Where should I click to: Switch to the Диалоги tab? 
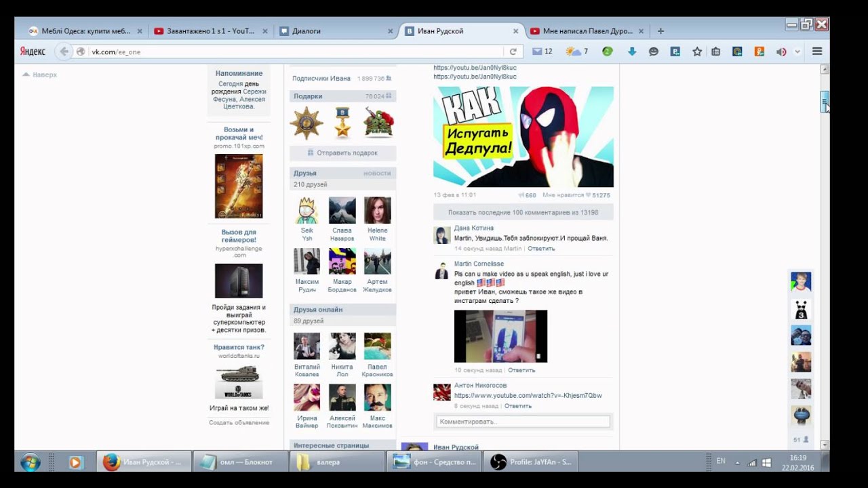336,30
